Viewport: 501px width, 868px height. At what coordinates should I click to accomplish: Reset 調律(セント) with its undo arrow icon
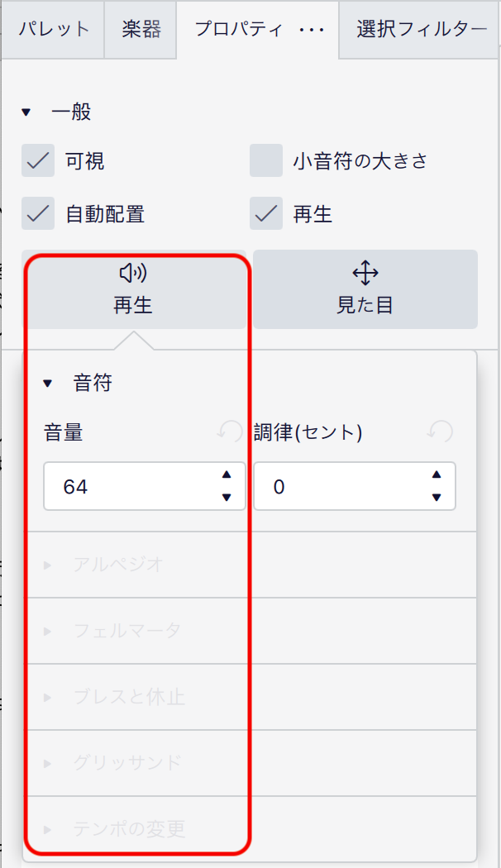point(440,432)
